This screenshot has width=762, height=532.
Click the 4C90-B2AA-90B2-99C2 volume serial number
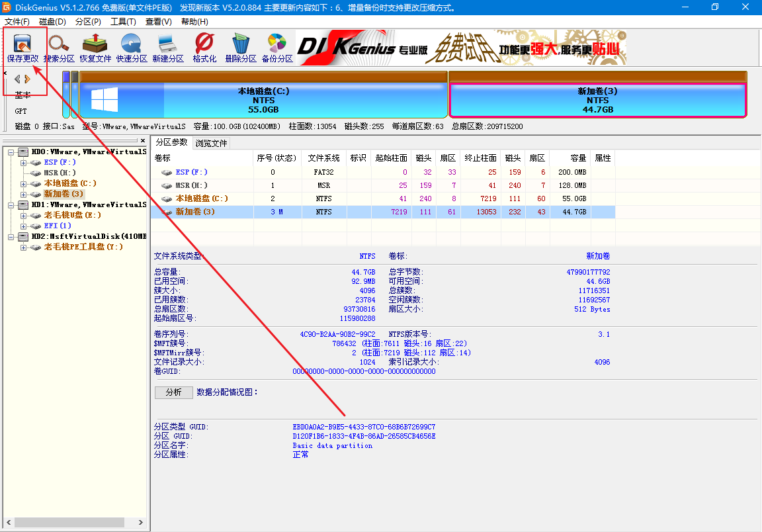[x=338, y=334]
